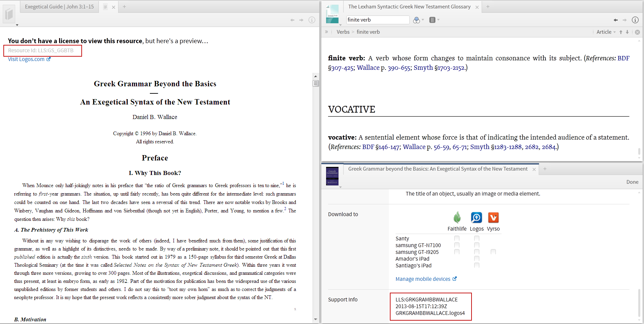Tick Faithlife checkbox for Santy
This screenshot has width=644, height=324.
tap(457, 238)
